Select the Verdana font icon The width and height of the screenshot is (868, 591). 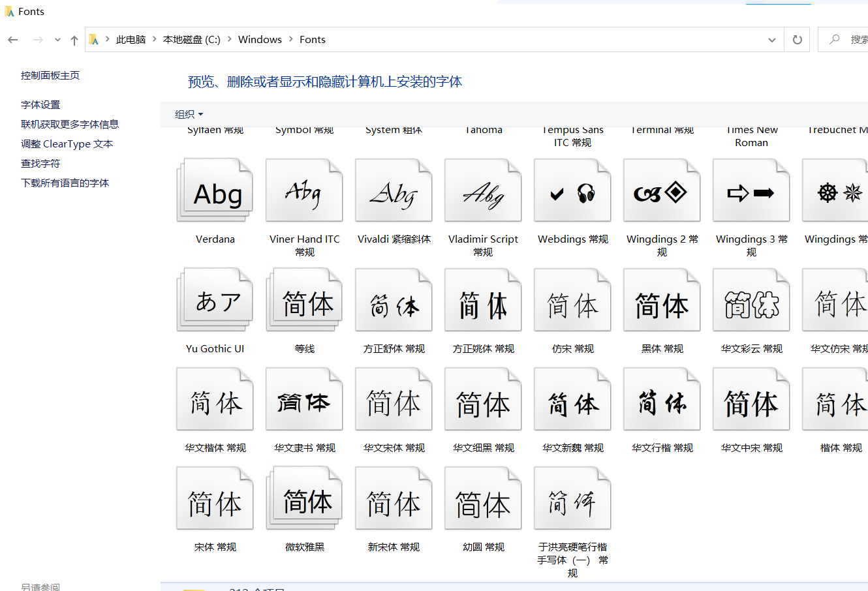coord(215,190)
